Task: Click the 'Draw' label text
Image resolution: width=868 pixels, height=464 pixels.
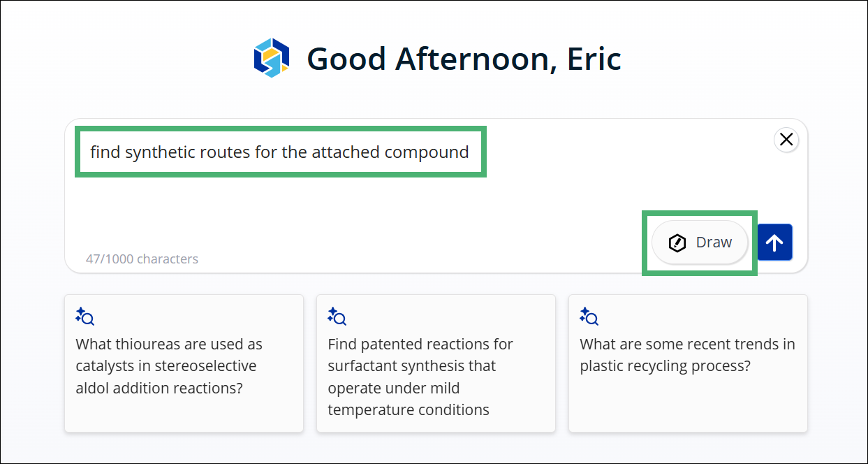Action: click(x=714, y=242)
